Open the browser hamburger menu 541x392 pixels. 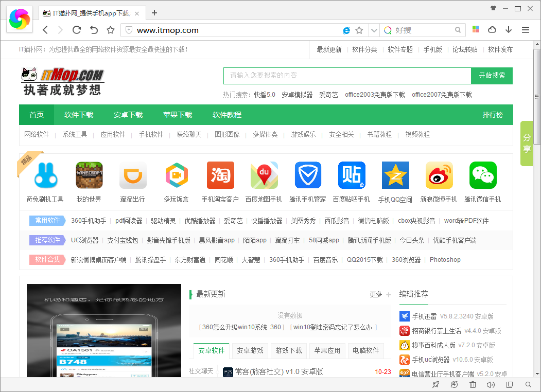[x=526, y=30]
